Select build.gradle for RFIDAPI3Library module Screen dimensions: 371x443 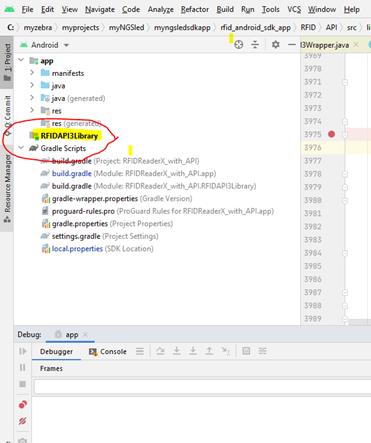click(x=148, y=186)
